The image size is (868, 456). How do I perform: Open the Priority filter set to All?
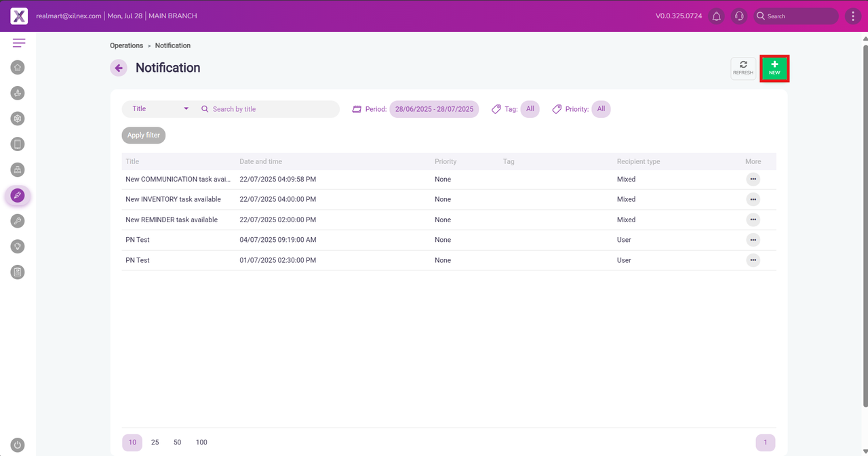[x=601, y=109]
